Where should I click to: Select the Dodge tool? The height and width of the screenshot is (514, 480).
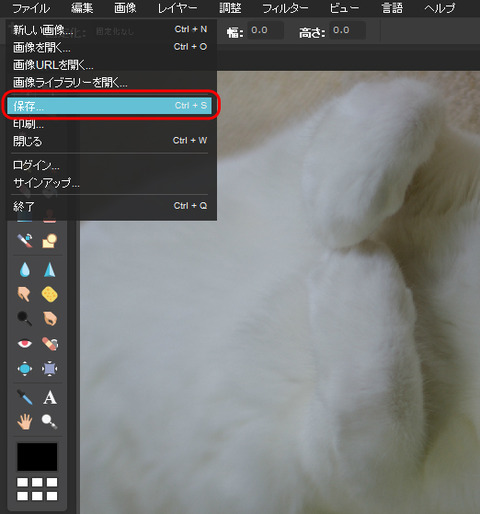point(25,319)
